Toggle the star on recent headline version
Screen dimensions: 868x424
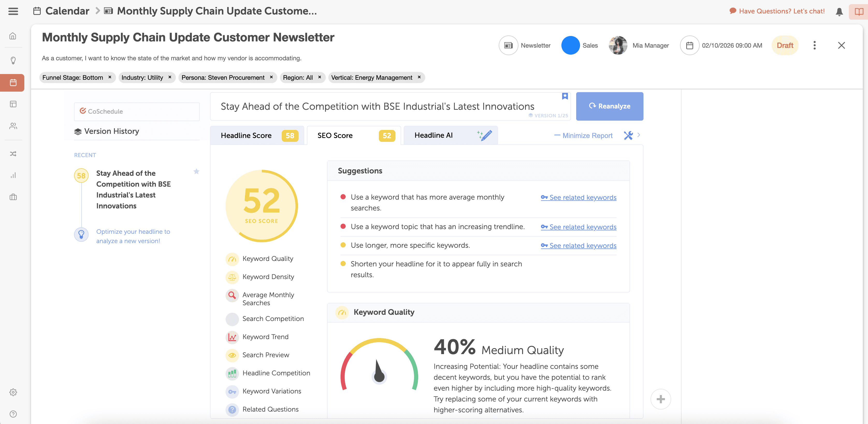click(x=197, y=172)
